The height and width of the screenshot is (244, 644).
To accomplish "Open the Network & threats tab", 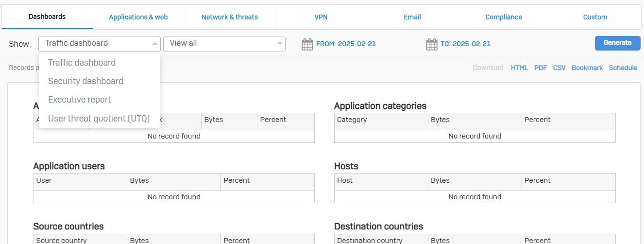I will coord(230,17).
